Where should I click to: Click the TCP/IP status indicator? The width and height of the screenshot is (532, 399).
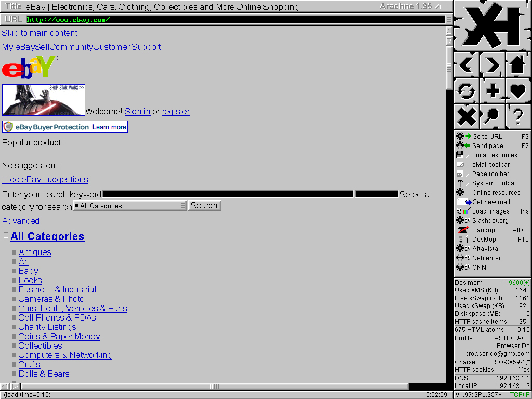click(x=519, y=395)
